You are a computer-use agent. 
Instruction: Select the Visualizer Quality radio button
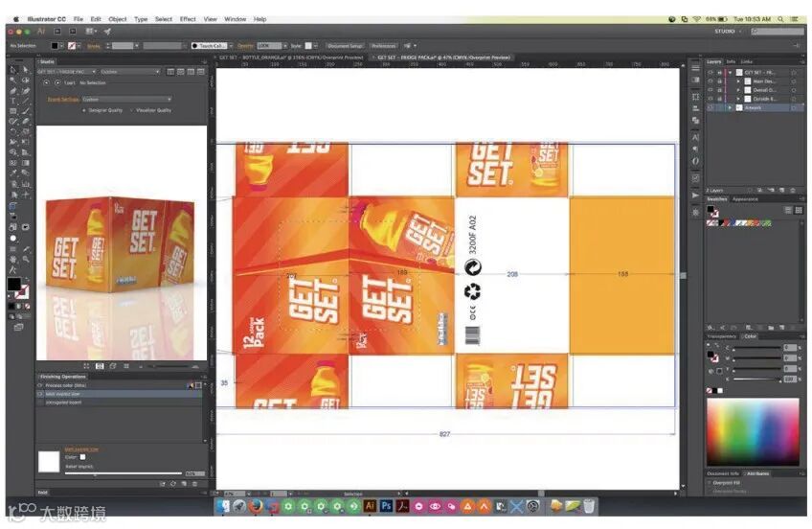click(x=131, y=110)
